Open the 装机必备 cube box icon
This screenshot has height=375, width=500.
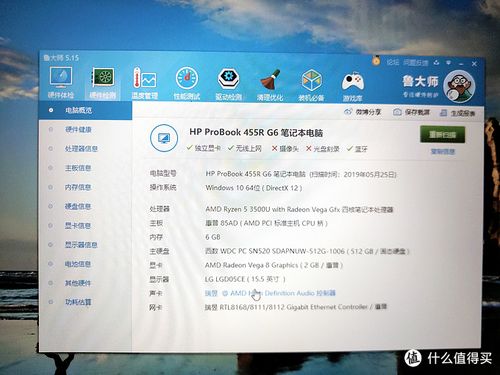click(311, 85)
